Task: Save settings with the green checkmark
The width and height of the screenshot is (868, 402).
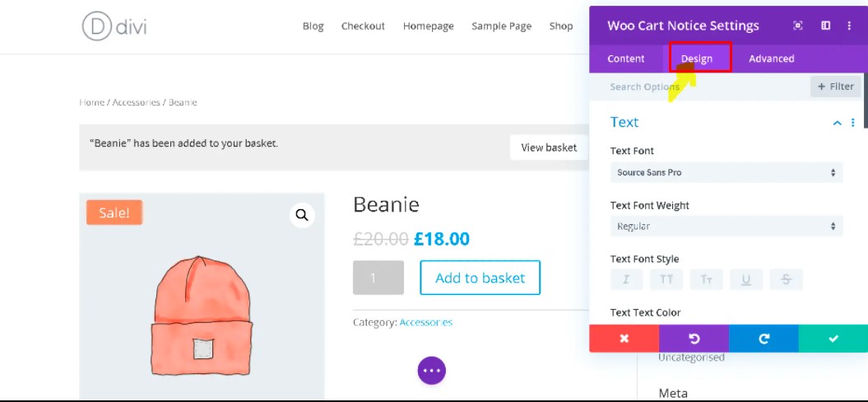Action: (833, 339)
